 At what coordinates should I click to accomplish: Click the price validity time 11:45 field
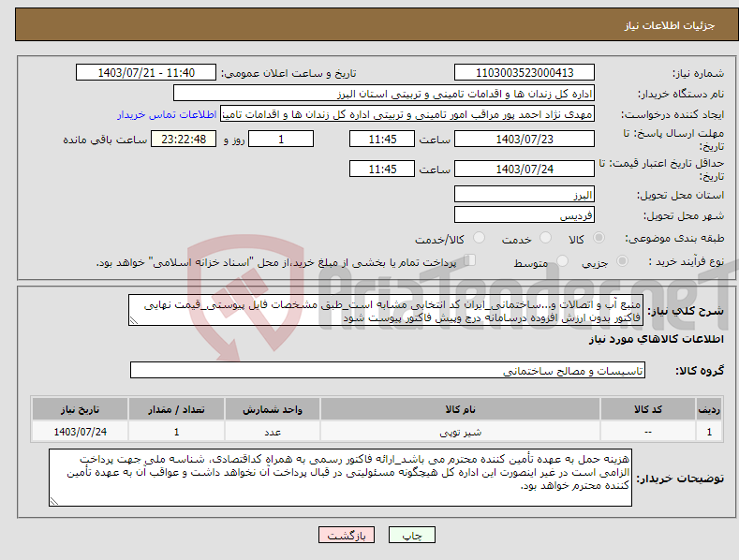(x=382, y=169)
